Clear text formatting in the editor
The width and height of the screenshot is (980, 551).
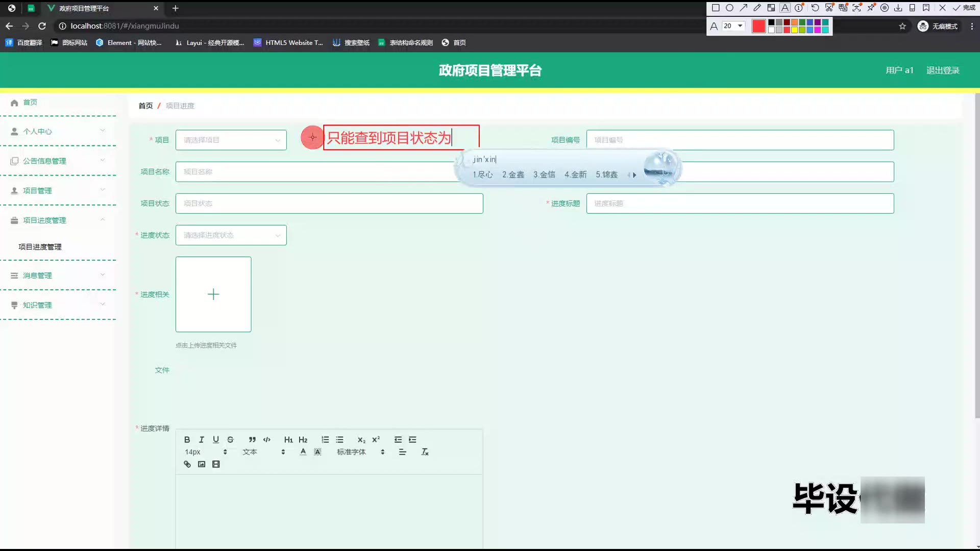point(425,452)
